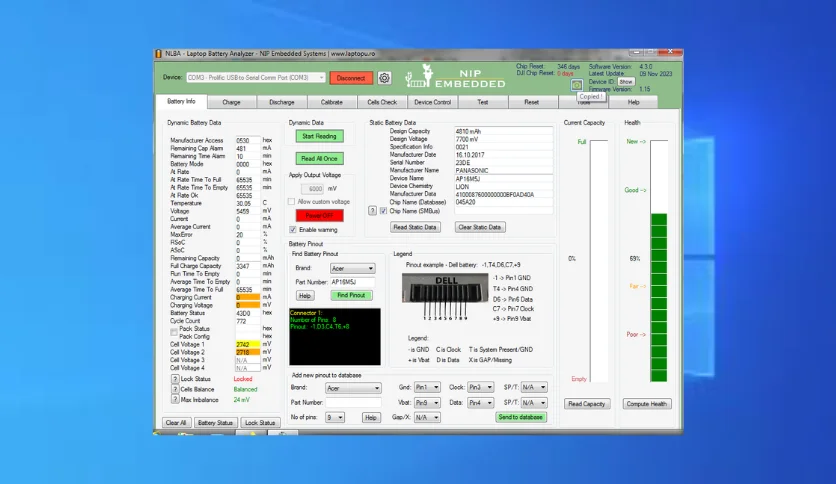Screen dimensions: 836x484
Task: Open S/P/T dropdown on the Data row
Action: coord(534,403)
